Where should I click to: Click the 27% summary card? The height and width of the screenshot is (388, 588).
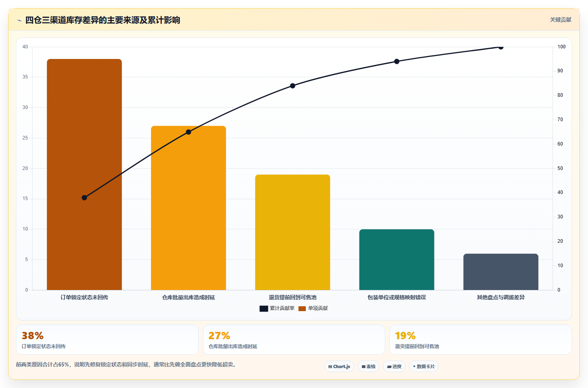pyautogui.click(x=294, y=340)
